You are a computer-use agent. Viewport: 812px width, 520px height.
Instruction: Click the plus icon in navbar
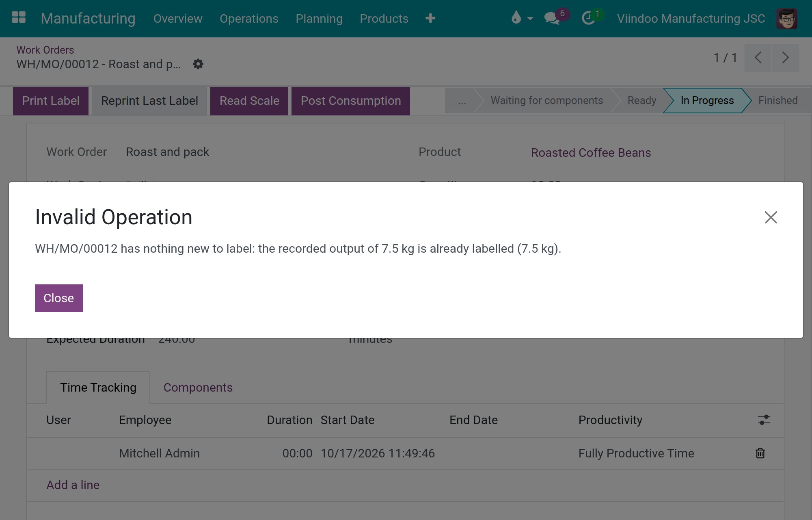(x=430, y=18)
